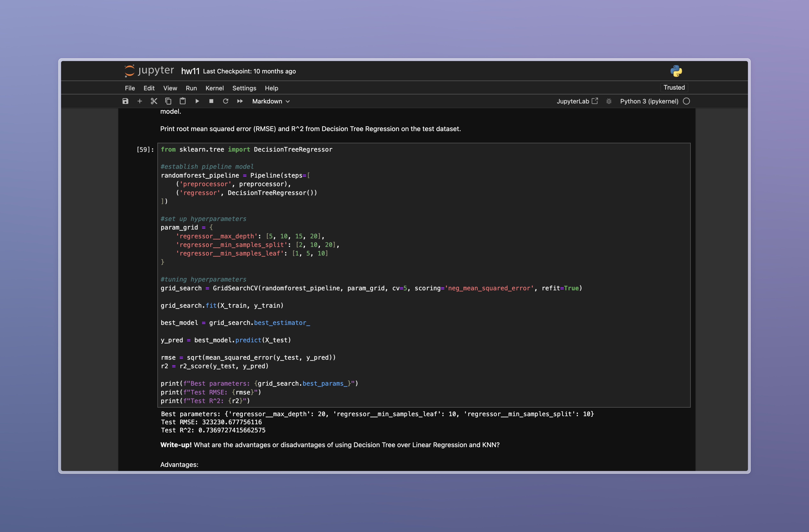This screenshot has width=809, height=532.
Task: Insert a new cell with plus icon
Action: (x=140, y=101)
